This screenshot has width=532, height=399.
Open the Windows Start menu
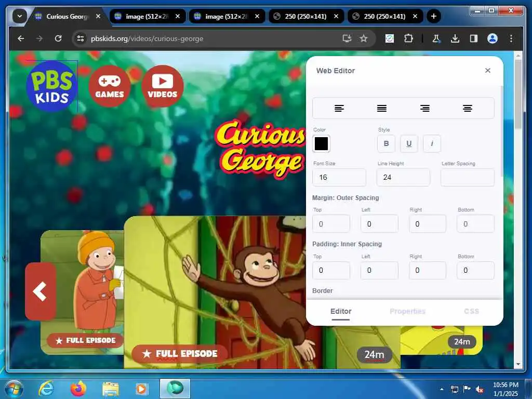(14, 389)
